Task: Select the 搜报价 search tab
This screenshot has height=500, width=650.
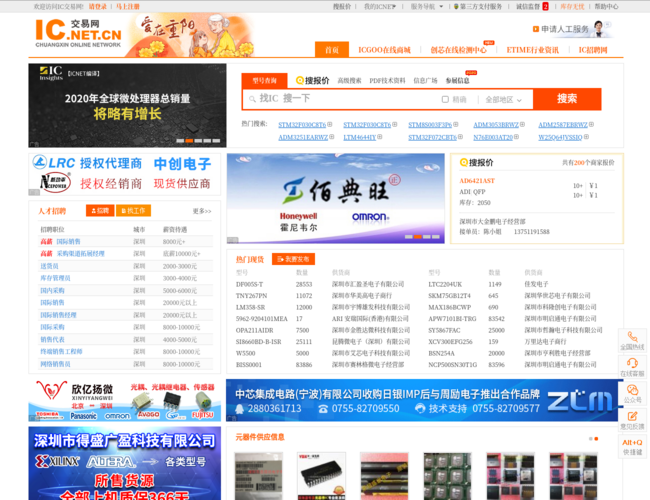Action: click(313, 80)
